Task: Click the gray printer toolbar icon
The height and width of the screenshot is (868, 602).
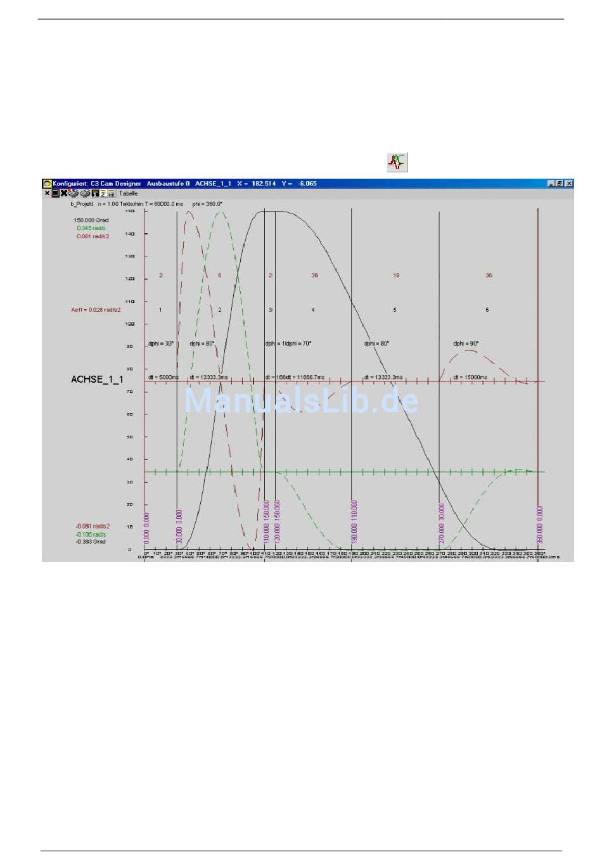Action: click(x=84, y=193)
